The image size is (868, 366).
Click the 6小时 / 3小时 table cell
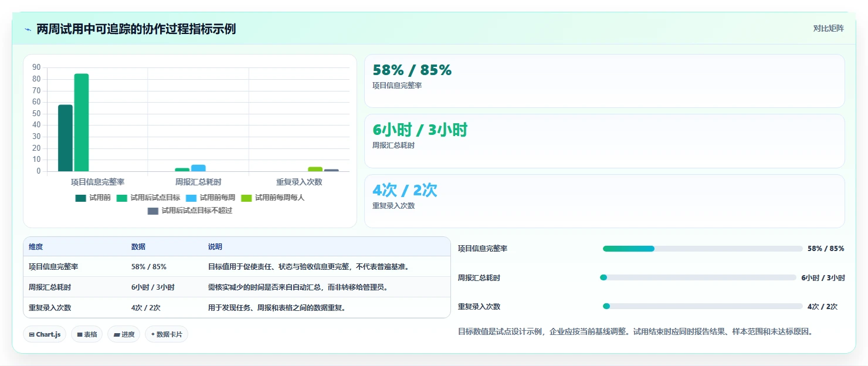153,287
